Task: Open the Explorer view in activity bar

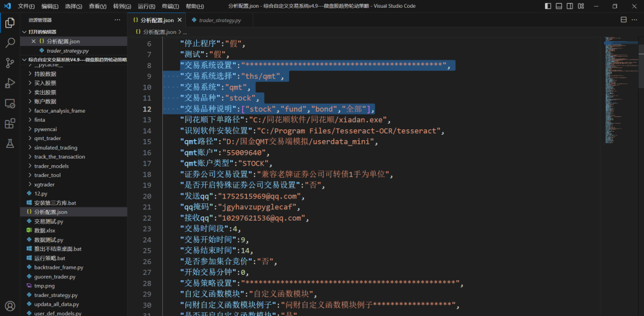Action: (10, 23)
